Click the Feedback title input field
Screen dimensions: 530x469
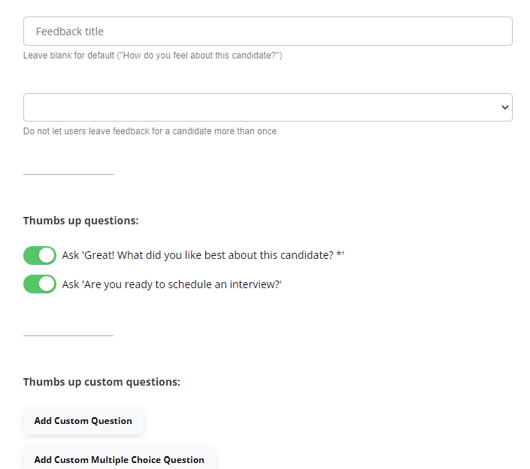coord(268,31)
